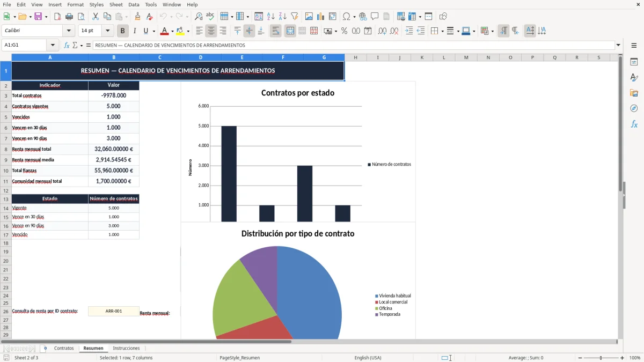Click English (USA) language status

click(x=368, y=358)
